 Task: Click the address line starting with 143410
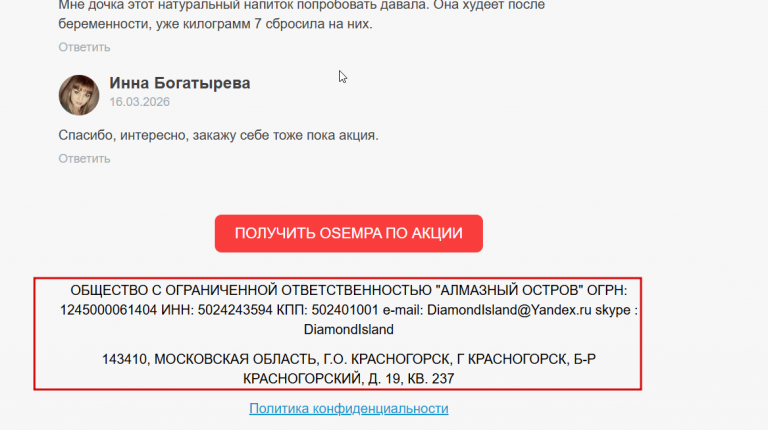tap(348, 359)
